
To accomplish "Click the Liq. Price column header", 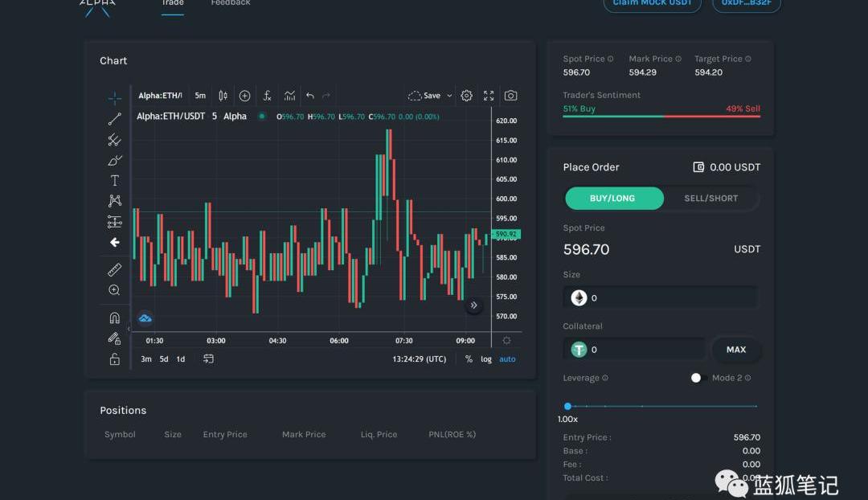I will (x=379, y=434).
